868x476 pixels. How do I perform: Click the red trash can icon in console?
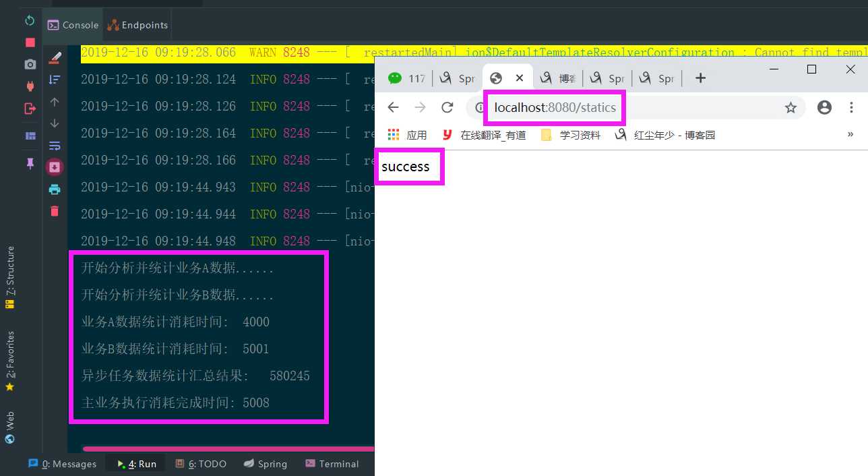point(55,211)
